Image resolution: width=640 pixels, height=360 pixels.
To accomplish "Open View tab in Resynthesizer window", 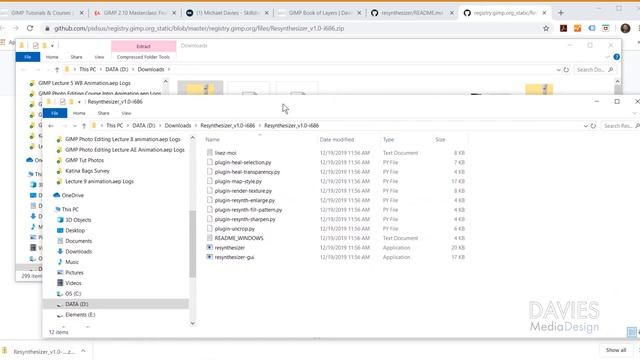I will 126,113.
